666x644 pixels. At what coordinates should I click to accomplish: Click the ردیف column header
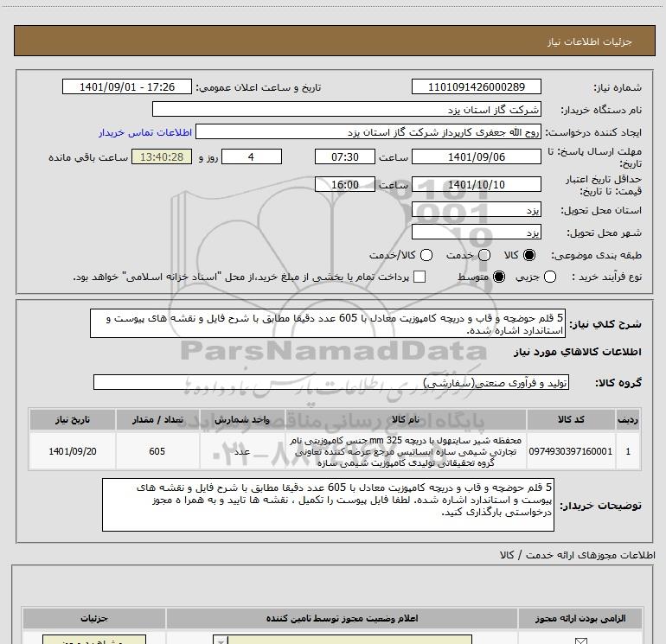click(628, 419)
